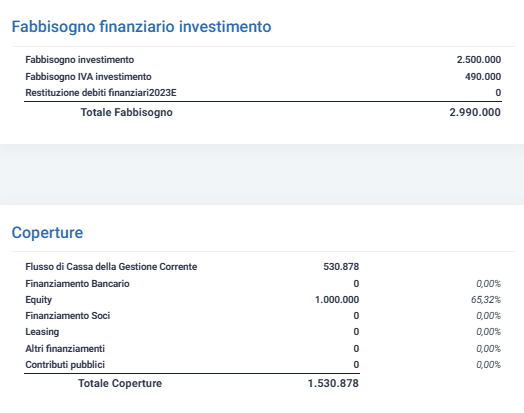
Task: Click the 2.990.000 total value
Action: click(475, 112)
